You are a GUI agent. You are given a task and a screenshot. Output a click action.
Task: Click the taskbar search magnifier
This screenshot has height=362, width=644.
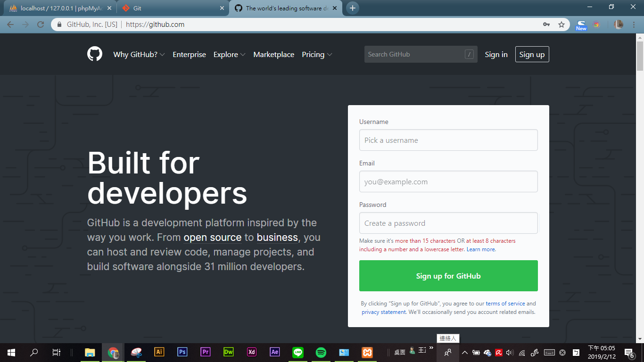coord(34,352)
